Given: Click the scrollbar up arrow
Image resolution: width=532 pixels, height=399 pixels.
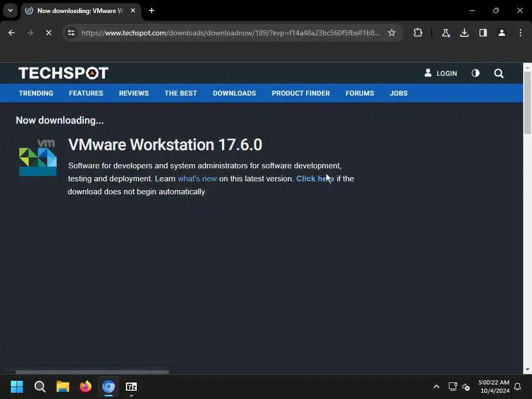Looking at the screenshot, I should tap(527, 67).
